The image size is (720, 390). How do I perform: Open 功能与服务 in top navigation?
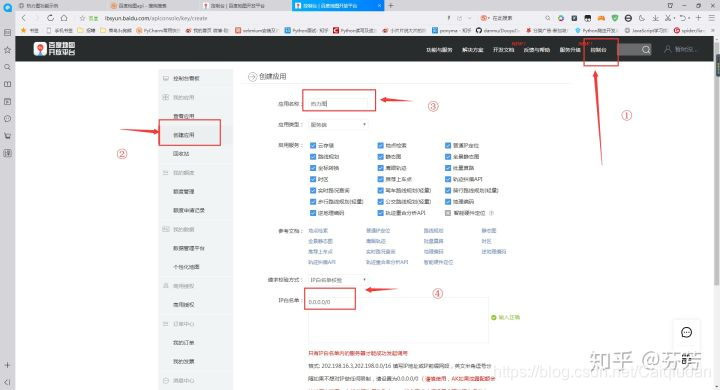(439, 50)
